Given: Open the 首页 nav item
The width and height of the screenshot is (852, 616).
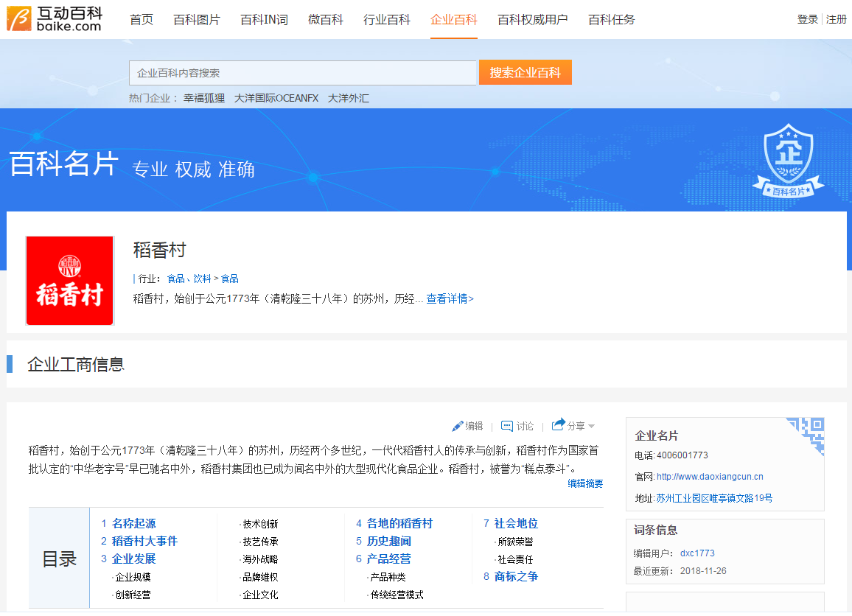Looking at the screenshot, I should pos(142,20).
